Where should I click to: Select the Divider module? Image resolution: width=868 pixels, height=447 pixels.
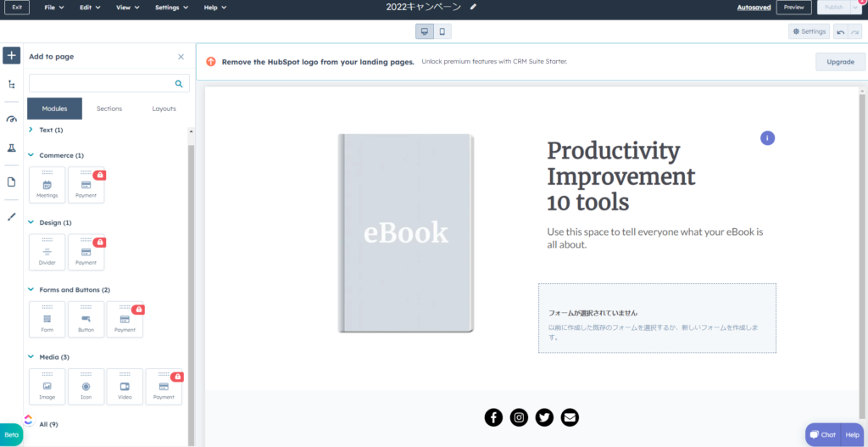coord(47,252)
